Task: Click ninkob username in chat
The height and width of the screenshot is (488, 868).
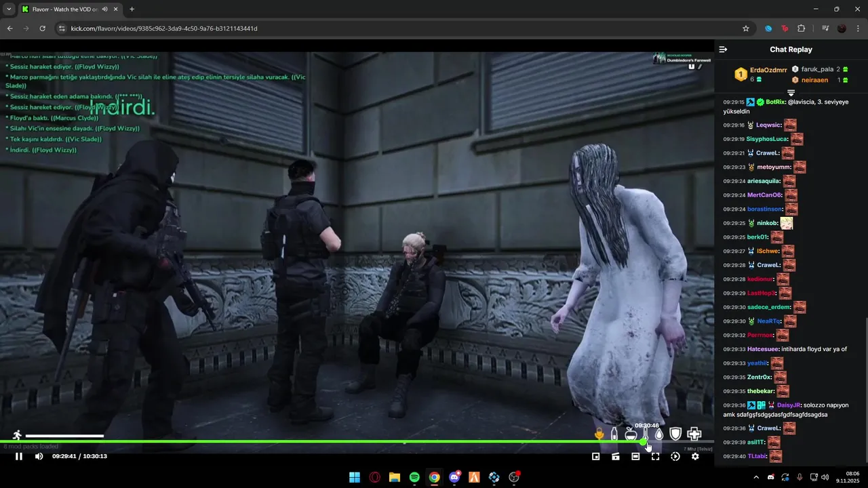Action: pyautogui.click(x=768, y=223)
